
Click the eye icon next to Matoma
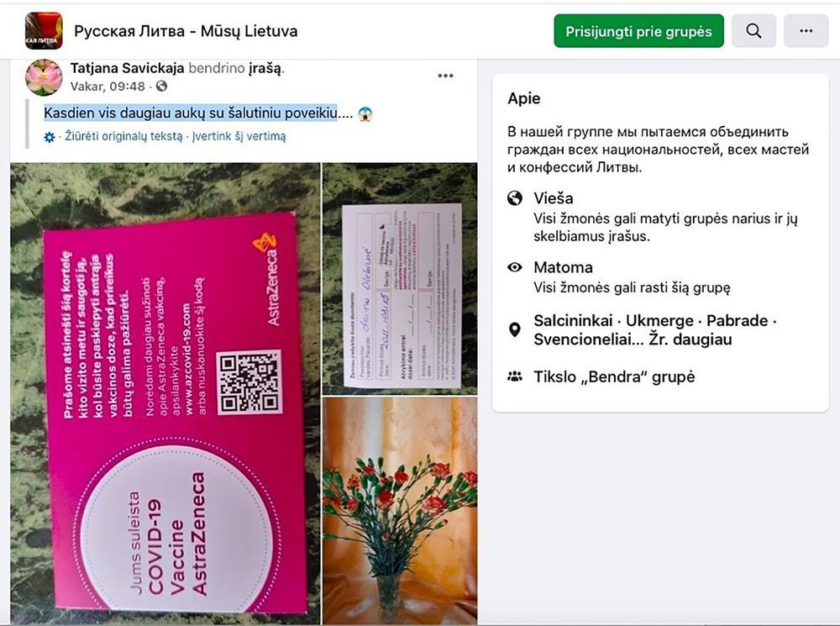click(x=515, y=267)
